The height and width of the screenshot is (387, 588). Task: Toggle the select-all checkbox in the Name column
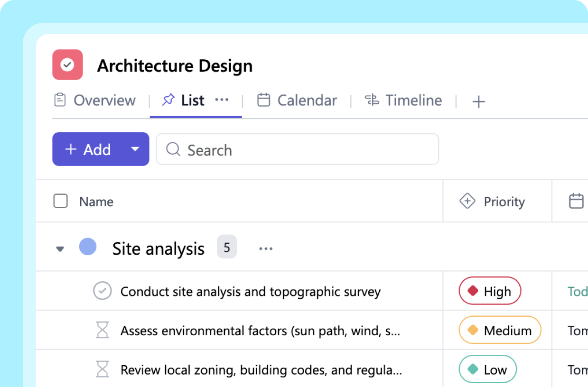point(61,201)
